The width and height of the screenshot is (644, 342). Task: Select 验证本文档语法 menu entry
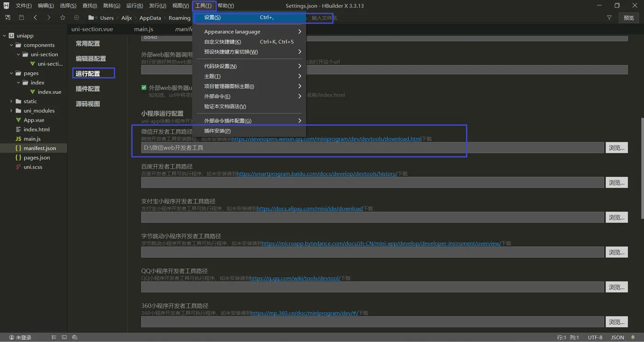(x=249, y=107)
